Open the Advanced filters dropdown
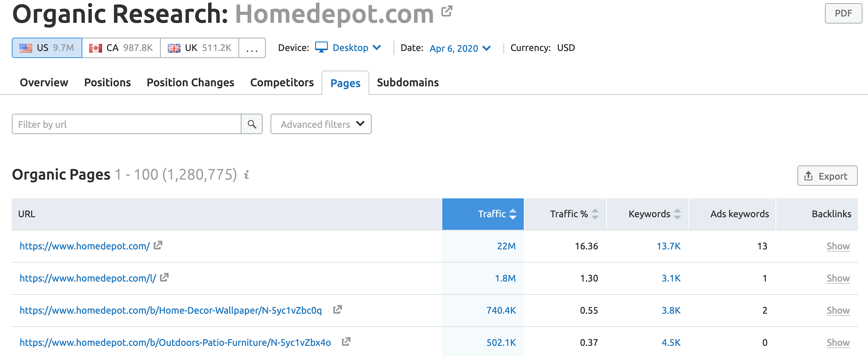Screen dimensions: 868x356 (320, 124)
